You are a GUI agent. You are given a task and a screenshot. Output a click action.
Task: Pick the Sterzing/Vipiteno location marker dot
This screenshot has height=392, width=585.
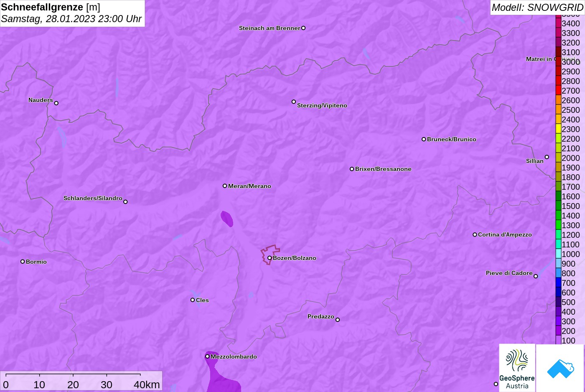[294, 102]
